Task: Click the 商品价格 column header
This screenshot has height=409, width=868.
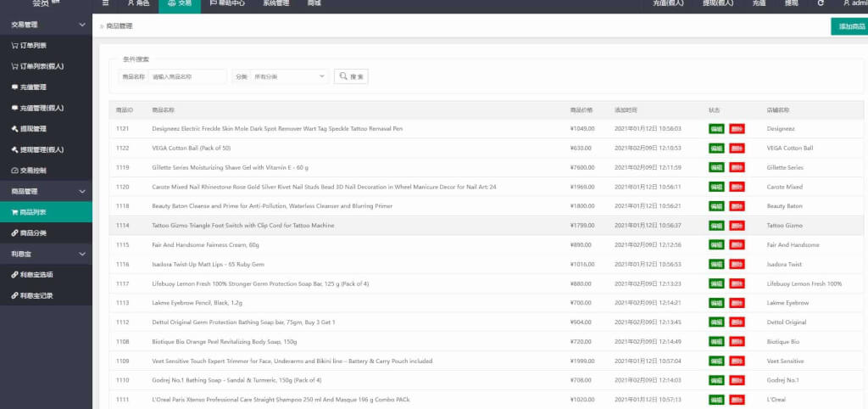Action: pos(581,110)
